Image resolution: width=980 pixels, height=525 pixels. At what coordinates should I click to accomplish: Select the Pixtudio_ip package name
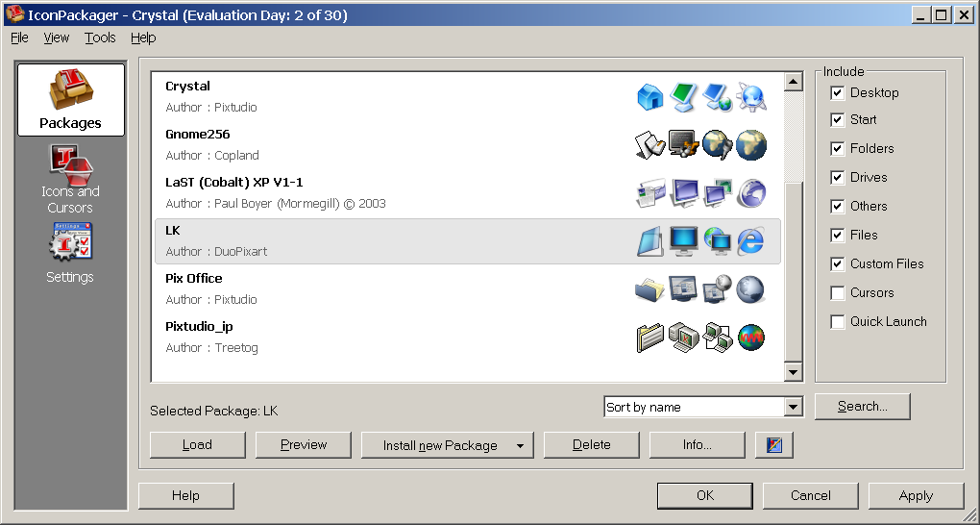point(200,327)
